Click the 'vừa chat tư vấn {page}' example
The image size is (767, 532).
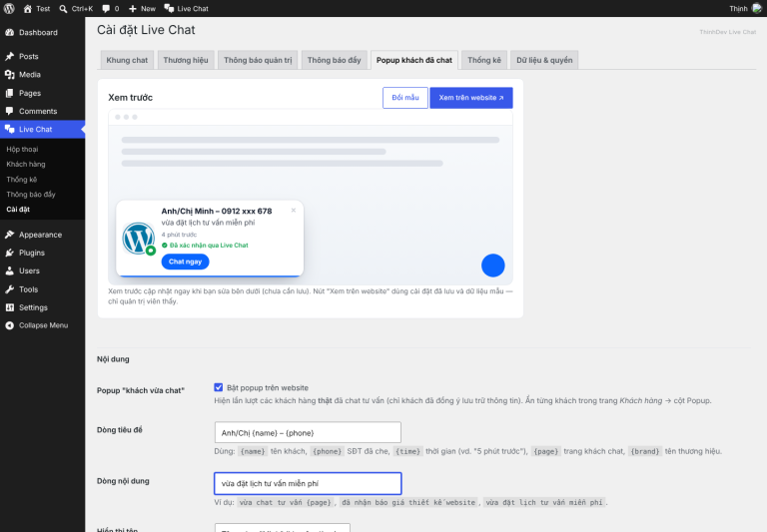(287, 502)
